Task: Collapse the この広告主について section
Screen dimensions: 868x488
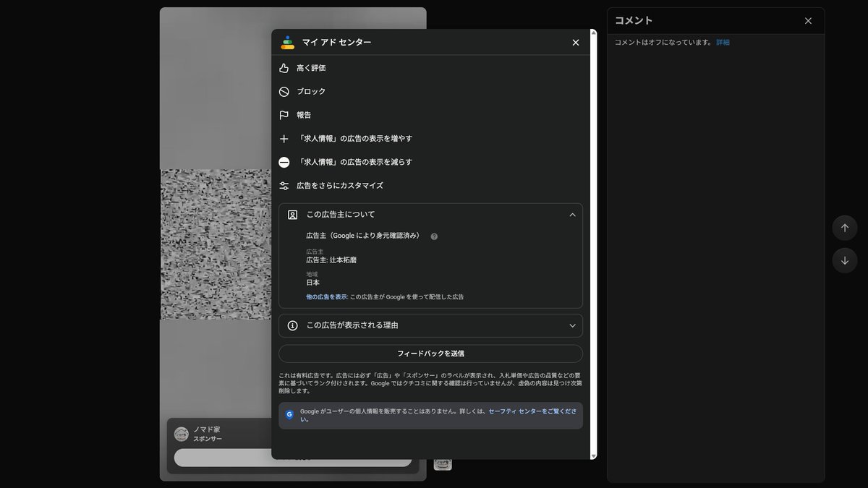Action: (x=430, y=215)
